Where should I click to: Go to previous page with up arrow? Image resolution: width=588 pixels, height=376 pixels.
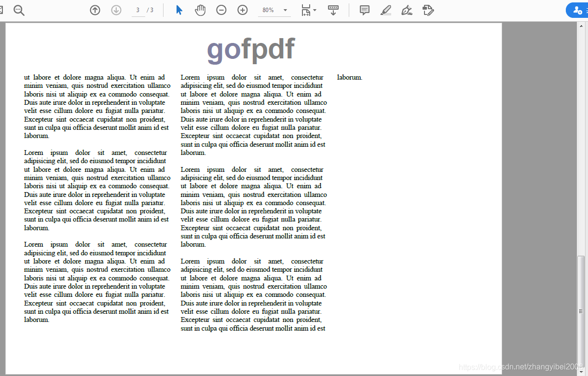coord(95,10)
